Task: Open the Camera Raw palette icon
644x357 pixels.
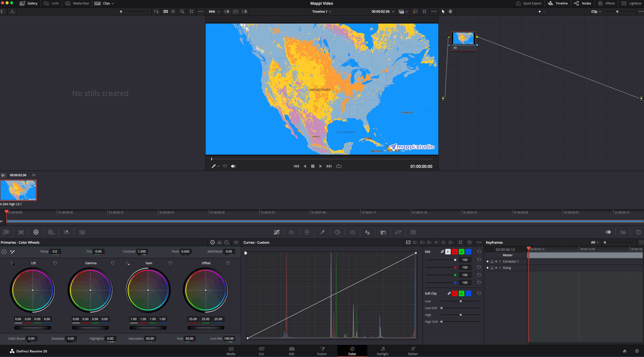Action: pyautogui.click(x=6, y=232)
